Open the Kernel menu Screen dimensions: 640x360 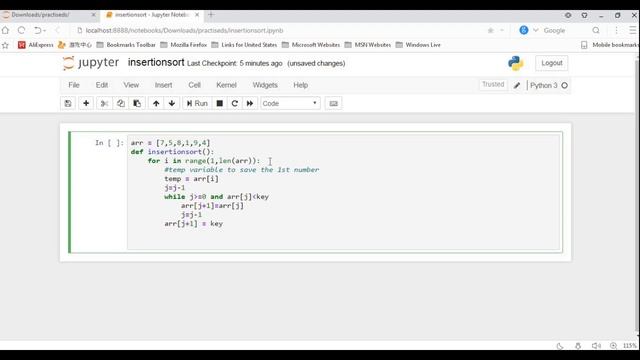[x=226, y=85]
